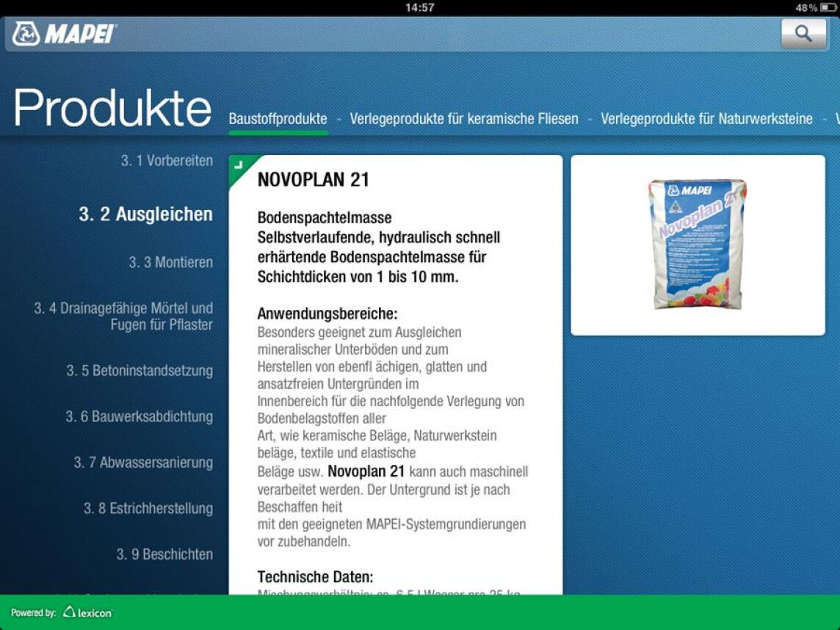Switch to Baustoffprodukte tab

(278, 118)
